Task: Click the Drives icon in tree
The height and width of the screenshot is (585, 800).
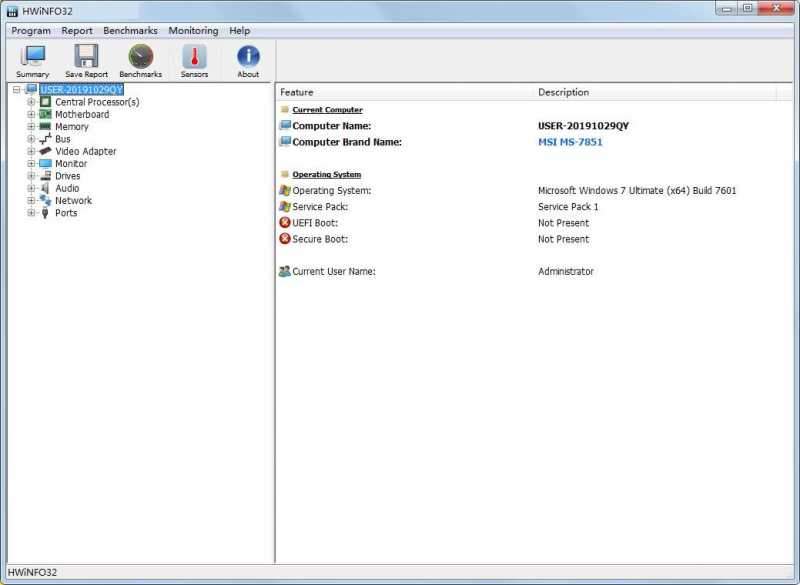Action: 45,176
